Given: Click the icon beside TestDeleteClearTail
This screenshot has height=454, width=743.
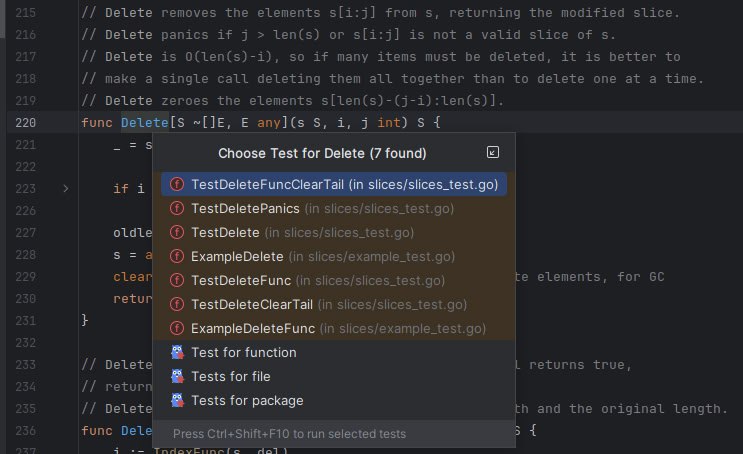Looking at the screenshot, I should [x=177, y=304].
